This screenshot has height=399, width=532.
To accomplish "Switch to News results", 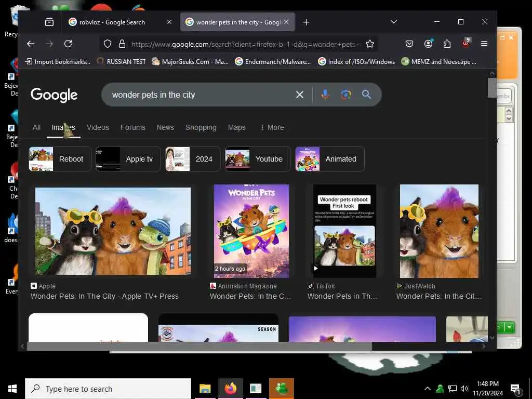I will (165, 128).
